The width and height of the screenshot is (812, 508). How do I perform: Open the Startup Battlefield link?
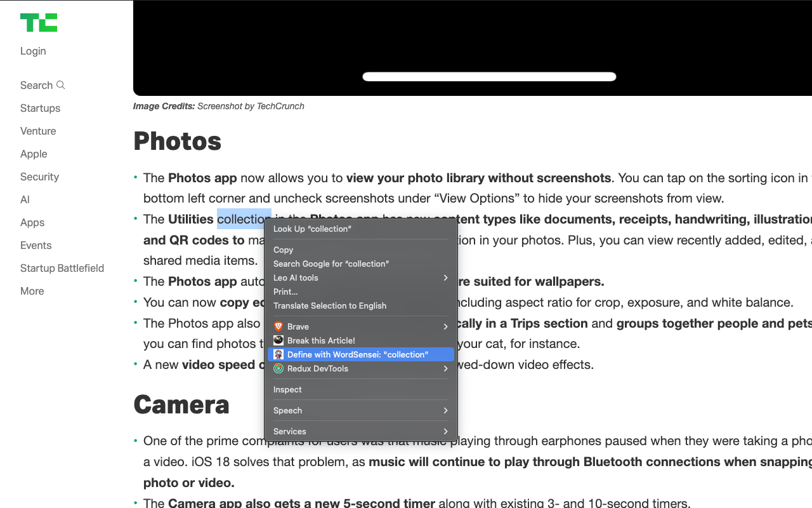tap(62, 268)
